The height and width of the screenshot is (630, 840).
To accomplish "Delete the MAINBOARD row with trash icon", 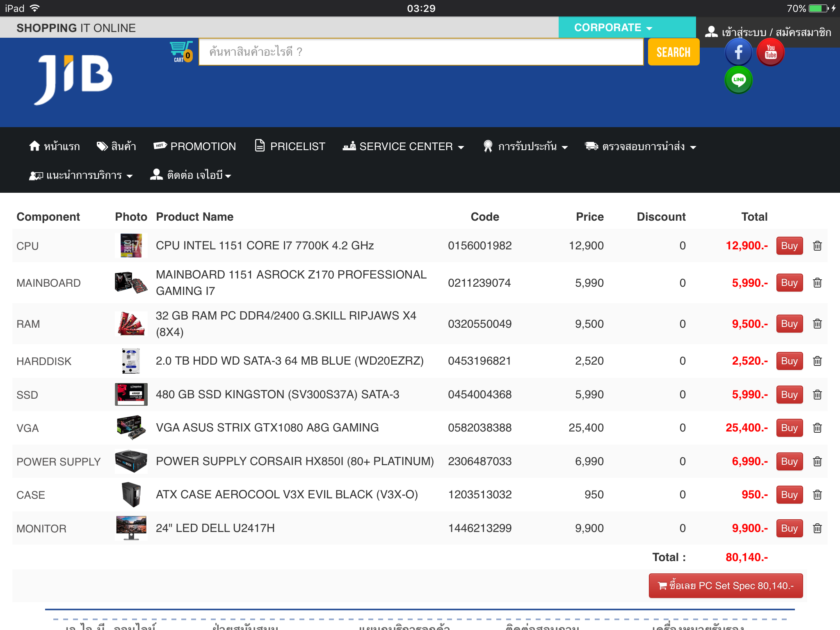I will (817, 283).
